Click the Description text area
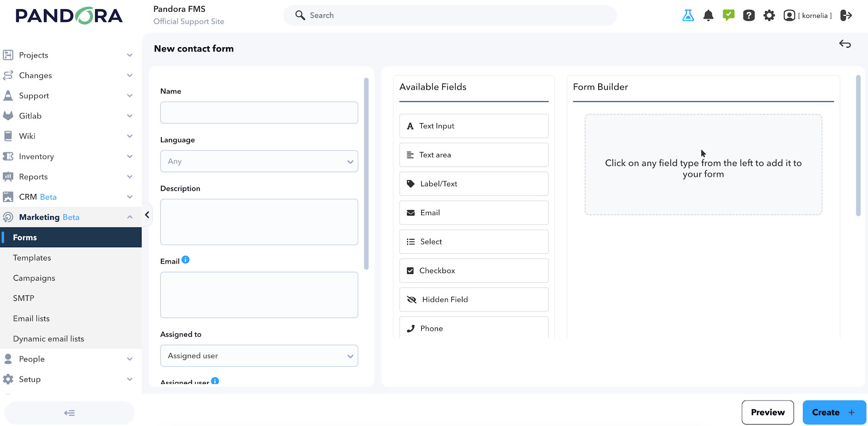The image size is (868, 426). tap(259, 222)
